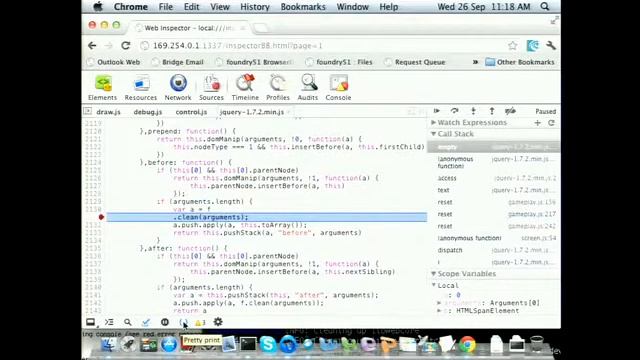Step into next function call
Image resolution: width=640 pixels, height=360 pixels.
[473, 111]
